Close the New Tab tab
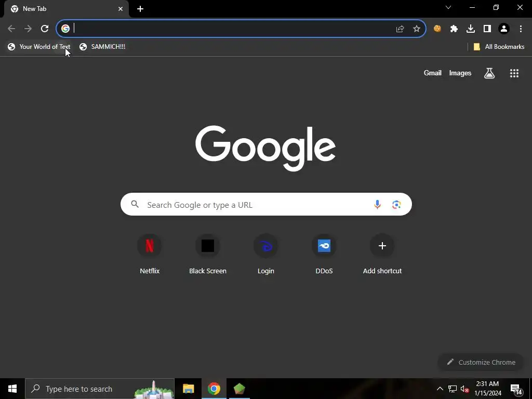The height and width of the screenshot is (399, 532). 121,9
